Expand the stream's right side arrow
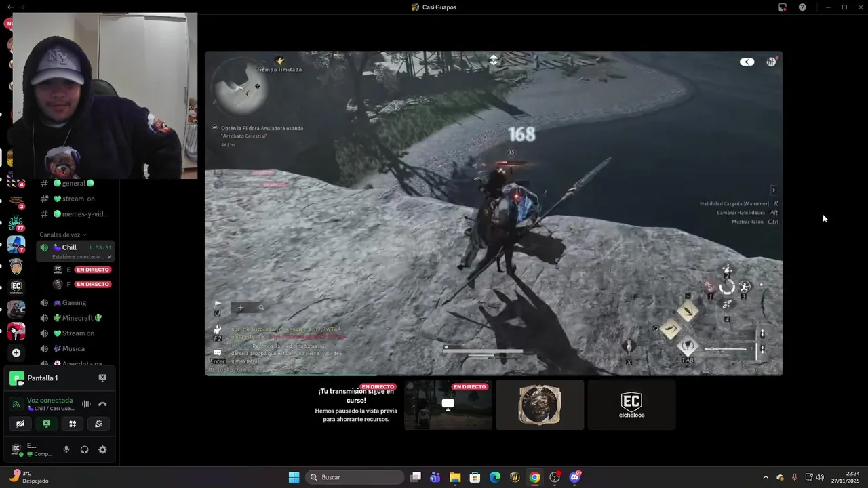 coord(774,190)
